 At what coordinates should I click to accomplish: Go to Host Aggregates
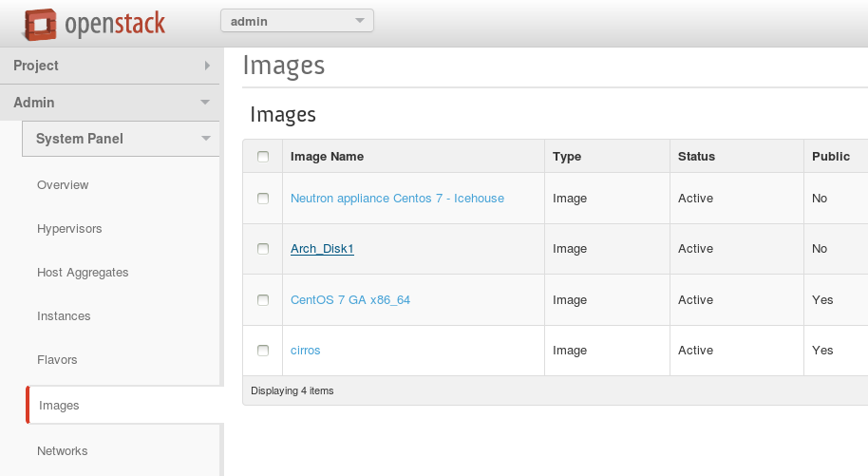83,273
